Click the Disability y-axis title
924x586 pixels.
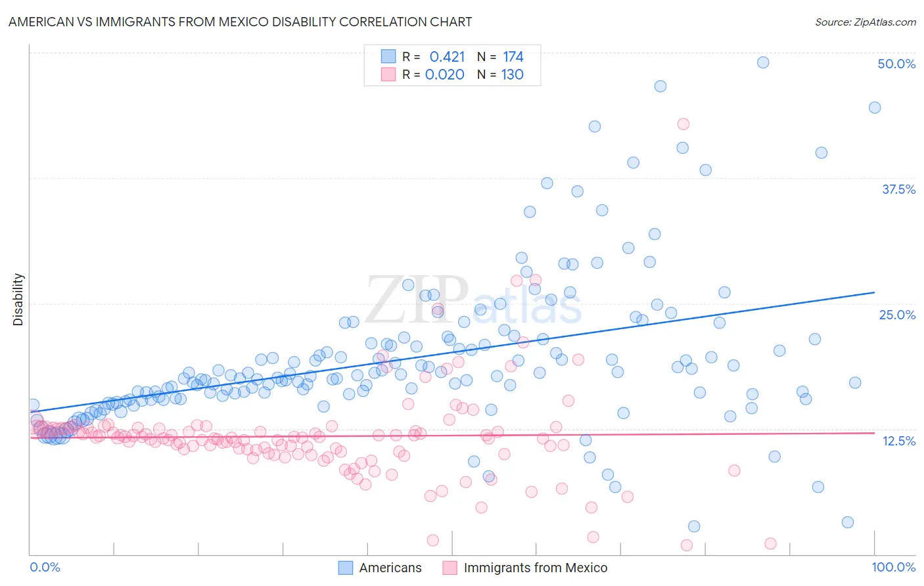point(18,300)
